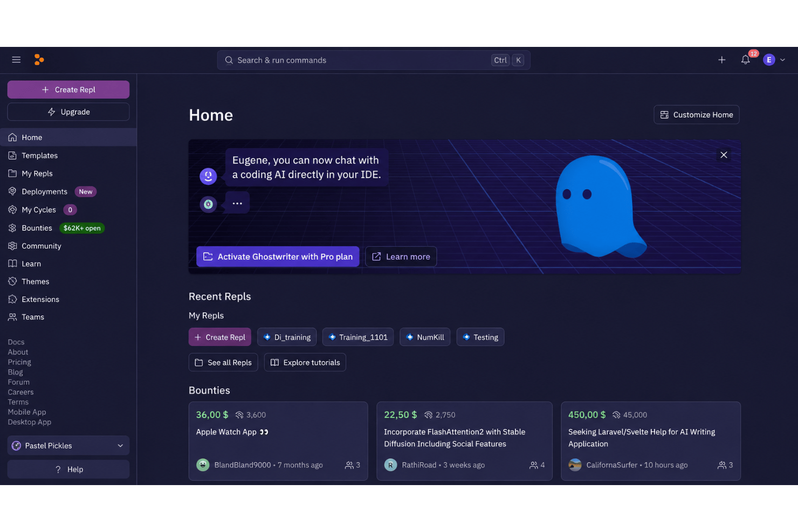Screen dimensions: 798x532
Task: Open the Seeking Laravel/Svelte Help bounty
Action: 651,441
